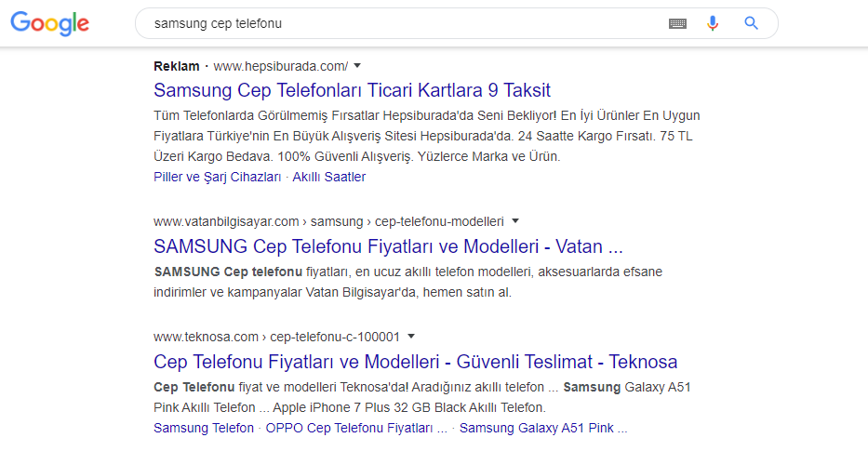Click the Reklam ad label
The height and width of the screenshot is (451, 868).
pyautogui.click(x=177, y=66)
